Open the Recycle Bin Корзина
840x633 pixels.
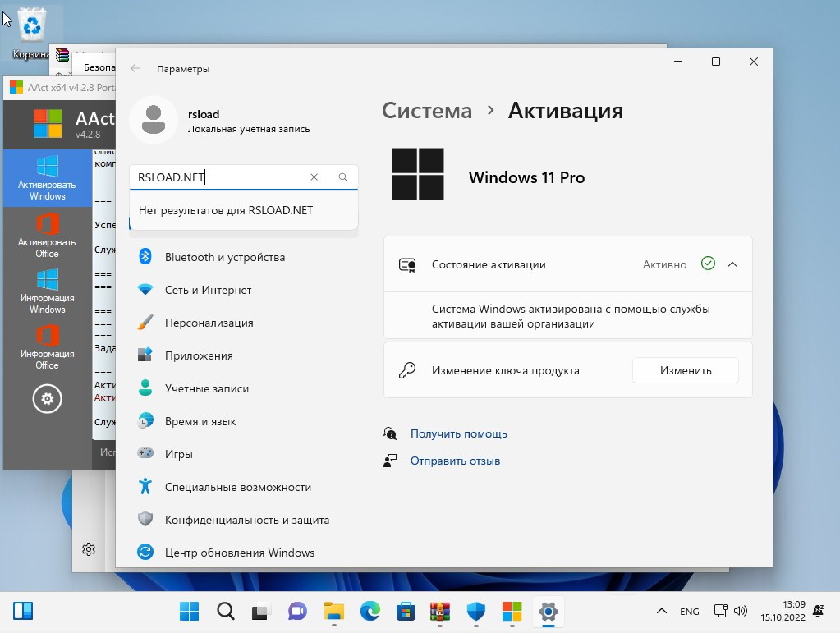[x=31, y=33]
